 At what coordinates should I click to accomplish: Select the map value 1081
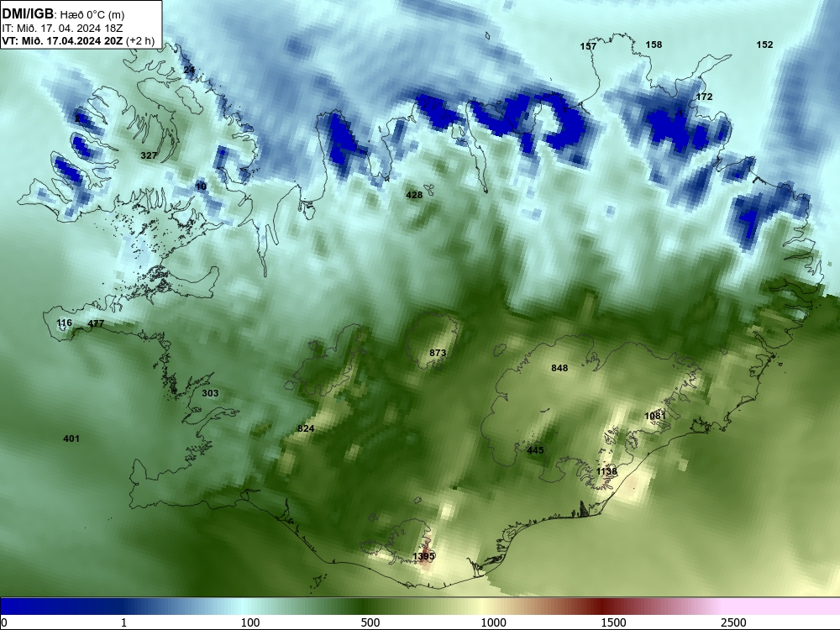pyautogui.click(x=654, y=417)
